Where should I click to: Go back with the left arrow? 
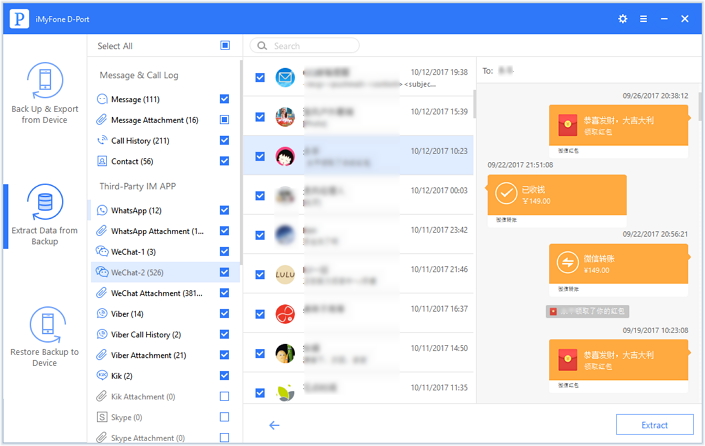click(274, 425)
